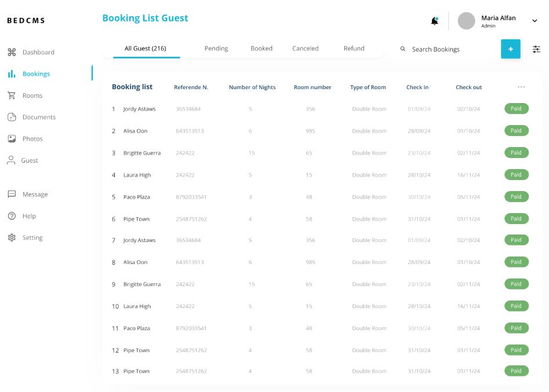The width and height of the screenshot is (549, 392).
Task: Click the Help question mark icon
Action: click(x=12, y=216)
